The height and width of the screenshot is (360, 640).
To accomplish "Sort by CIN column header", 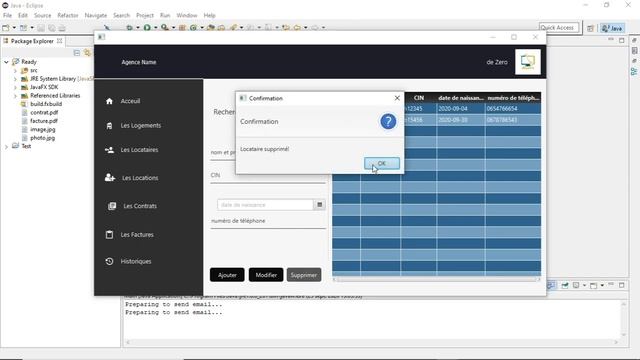I will tap(419, 98).
